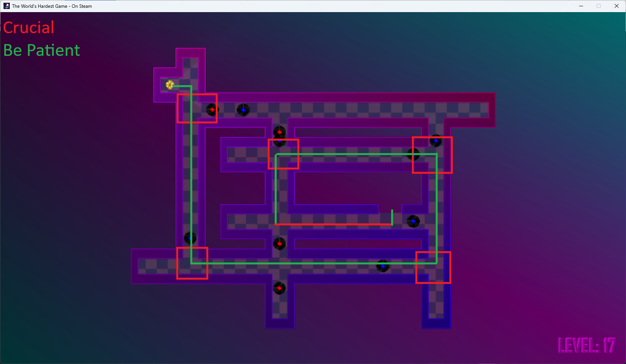This screenshot has width=626, height=364.
Task: Minimize the game window
Action: click(581, 6)
